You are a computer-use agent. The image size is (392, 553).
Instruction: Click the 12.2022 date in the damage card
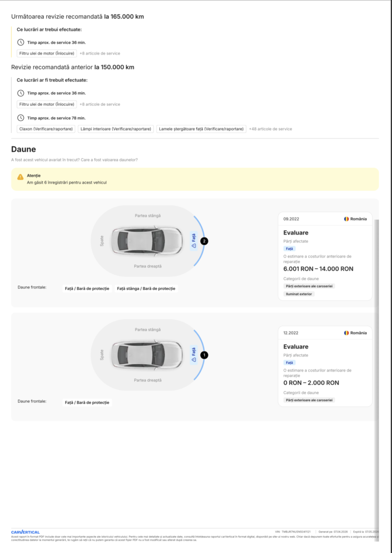tap(291, 333)
